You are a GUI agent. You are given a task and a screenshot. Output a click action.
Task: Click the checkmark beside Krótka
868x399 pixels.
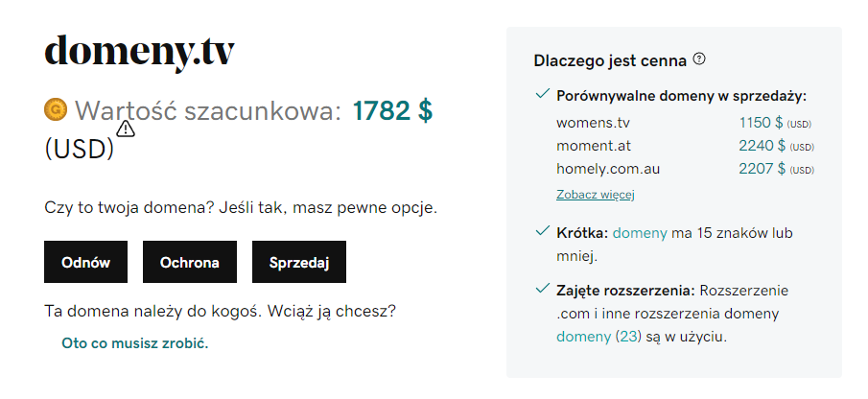point(543,232)
